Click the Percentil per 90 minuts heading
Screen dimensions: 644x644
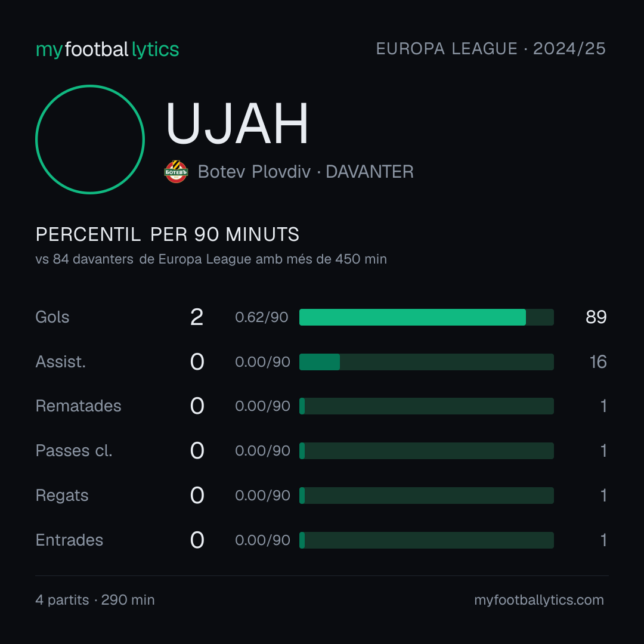tap(167, 234)
